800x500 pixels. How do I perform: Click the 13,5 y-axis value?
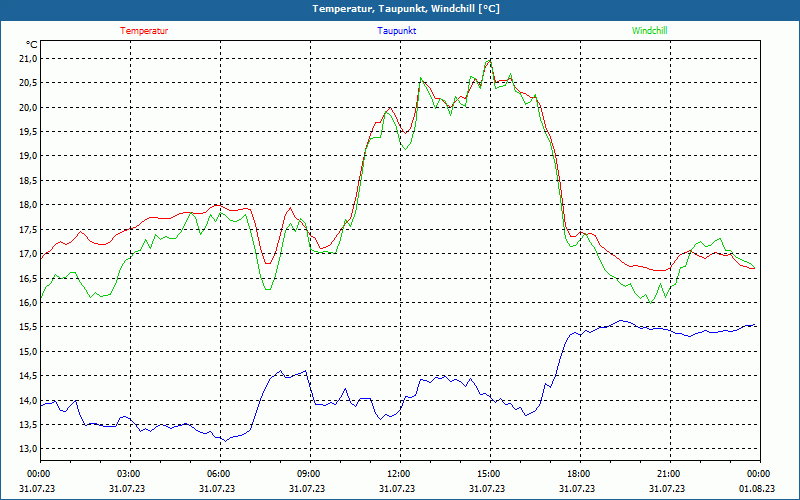coord(29,424)
